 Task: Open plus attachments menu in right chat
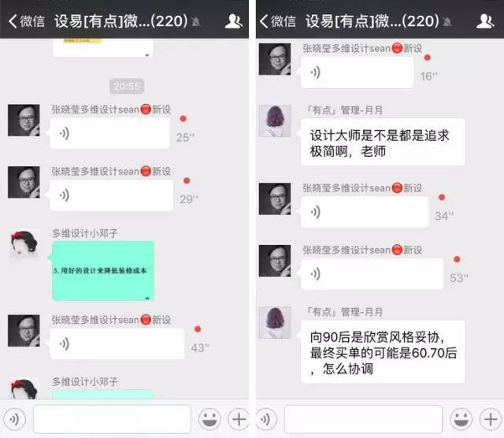coord(490,419)
